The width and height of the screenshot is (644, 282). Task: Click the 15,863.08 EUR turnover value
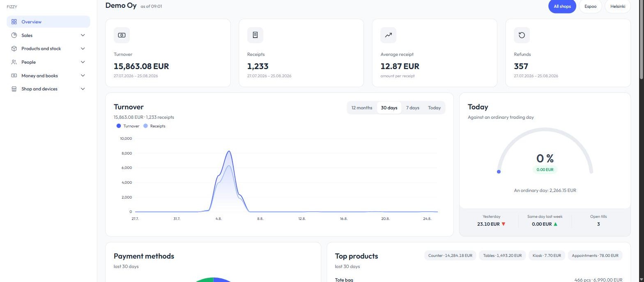141,66
